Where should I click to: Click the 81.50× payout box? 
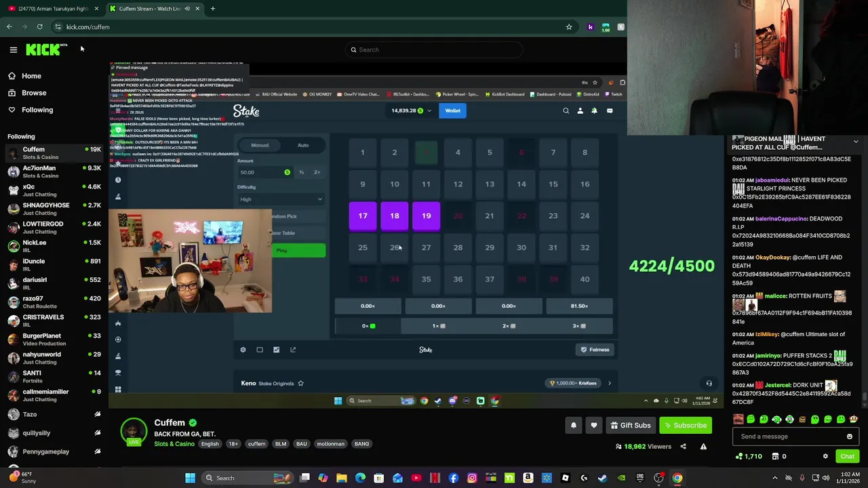click(x=579, y=306)
